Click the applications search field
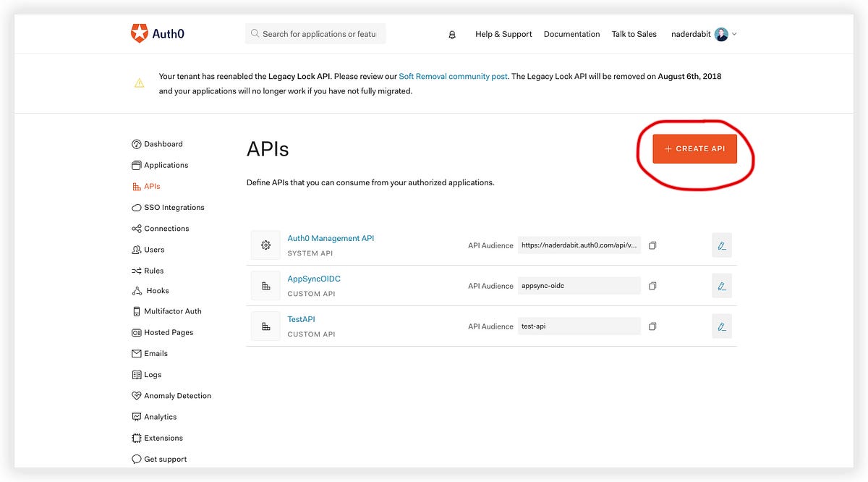868x482 pixels. [315, 33]
